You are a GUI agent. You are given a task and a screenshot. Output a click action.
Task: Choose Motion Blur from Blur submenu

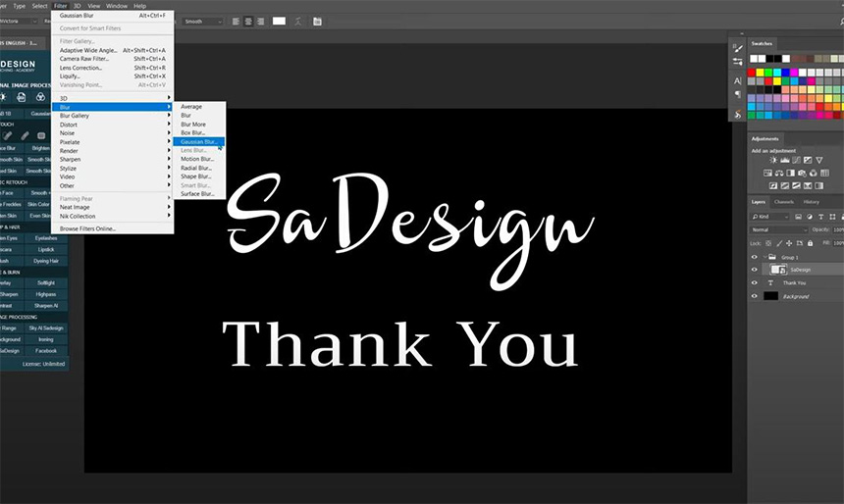pos(198,159)
